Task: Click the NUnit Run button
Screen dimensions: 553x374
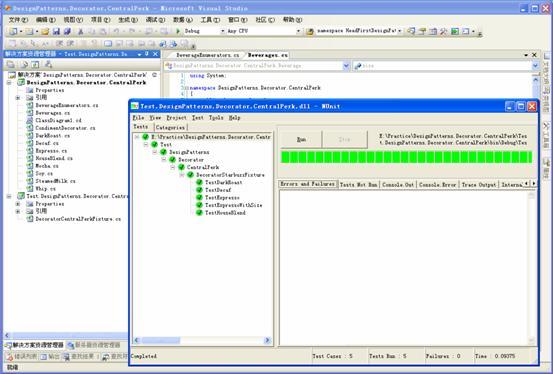Action: 301,140
